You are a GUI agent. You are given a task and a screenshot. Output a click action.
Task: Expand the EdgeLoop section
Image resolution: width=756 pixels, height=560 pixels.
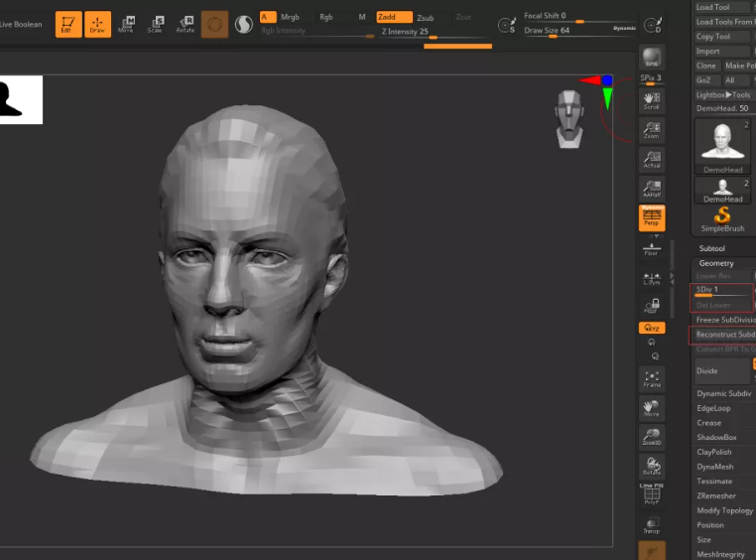(x=713, y=408)
